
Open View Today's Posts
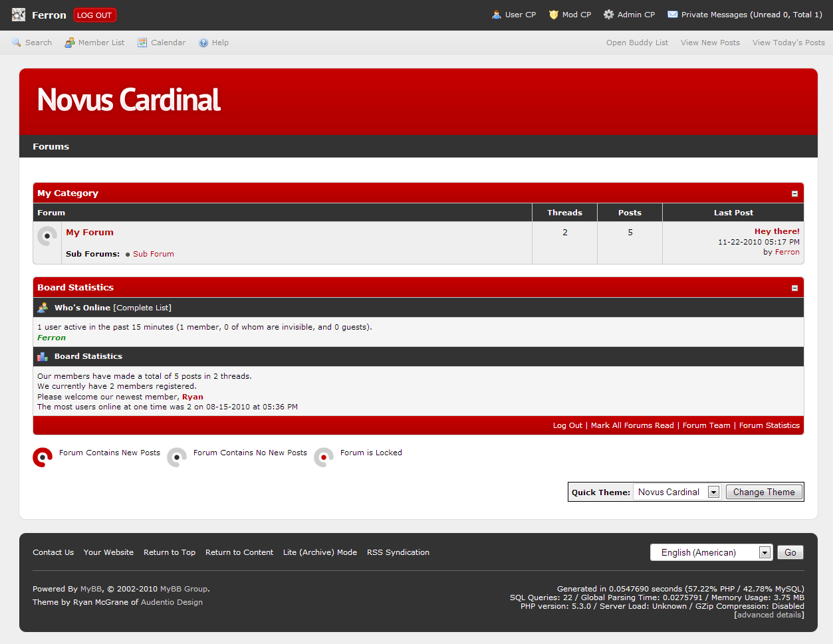788,43
